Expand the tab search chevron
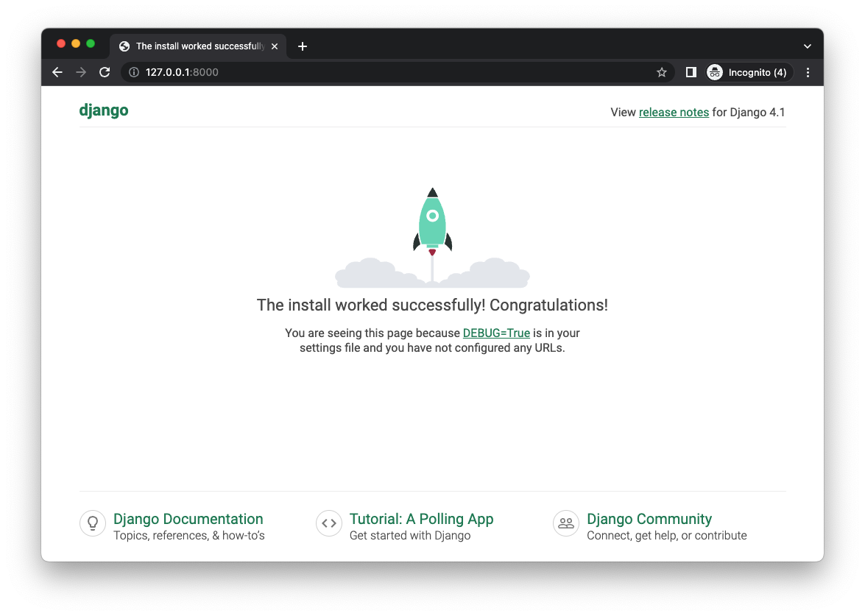 807,46
